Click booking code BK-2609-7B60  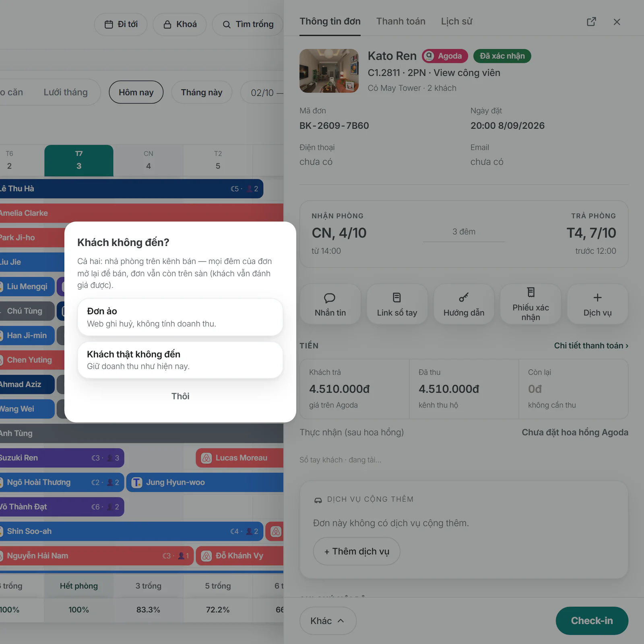[x=334, y=126]
